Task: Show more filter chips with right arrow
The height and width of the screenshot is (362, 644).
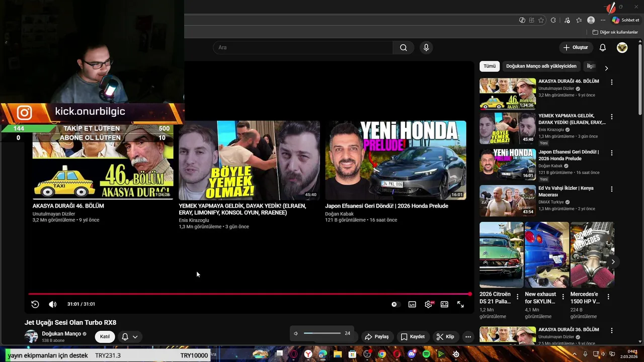Action: [x=606, y=68]
